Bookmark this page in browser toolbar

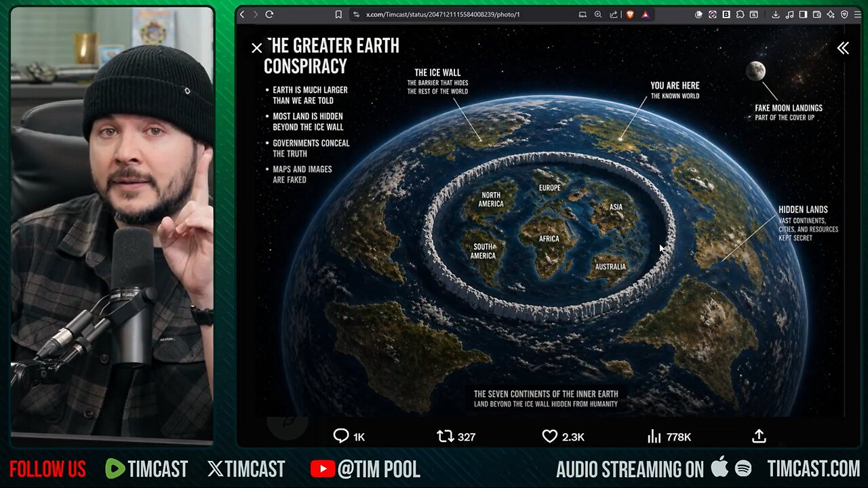[x=338, y=14]
